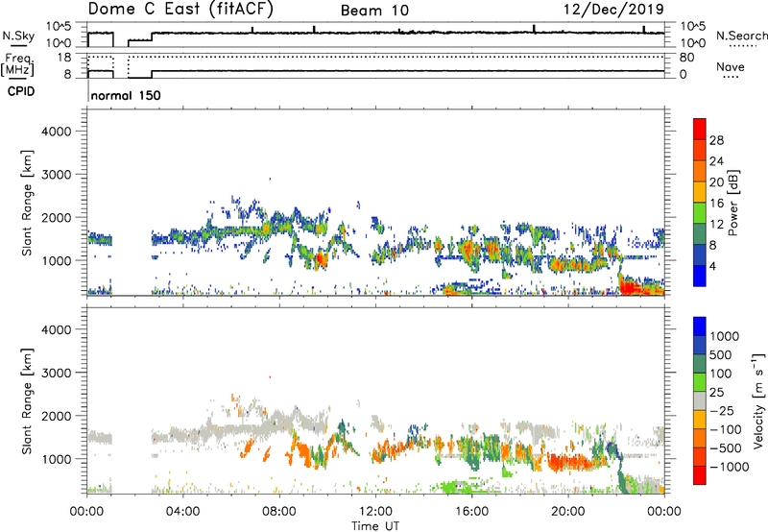Select the "12:00" time axis tick label

click(375, 512)
